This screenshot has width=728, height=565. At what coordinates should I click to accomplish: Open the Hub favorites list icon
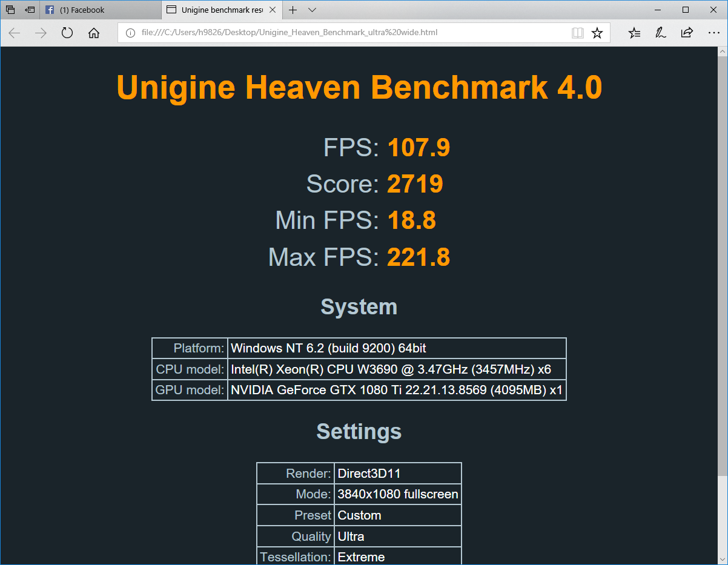click(634, 33)
